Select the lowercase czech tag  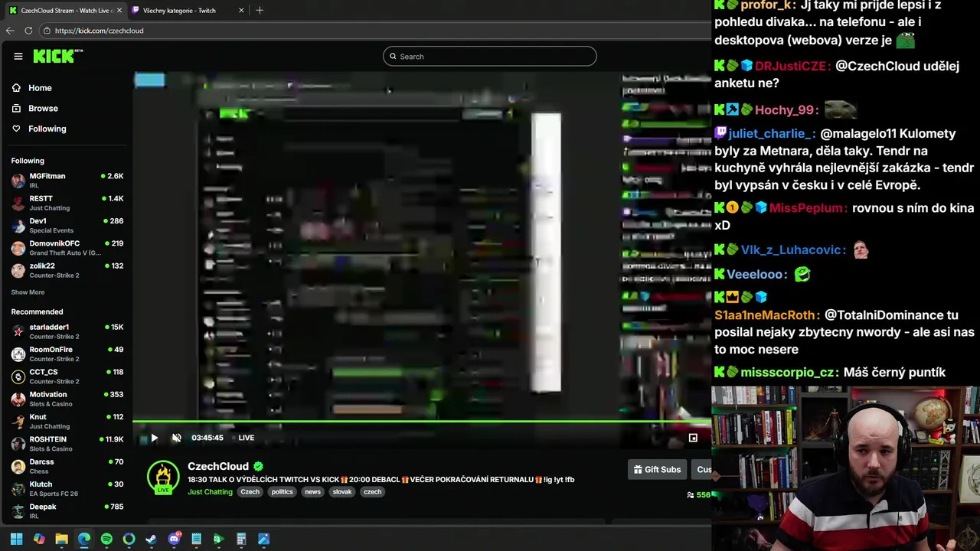tap(373, 492)
